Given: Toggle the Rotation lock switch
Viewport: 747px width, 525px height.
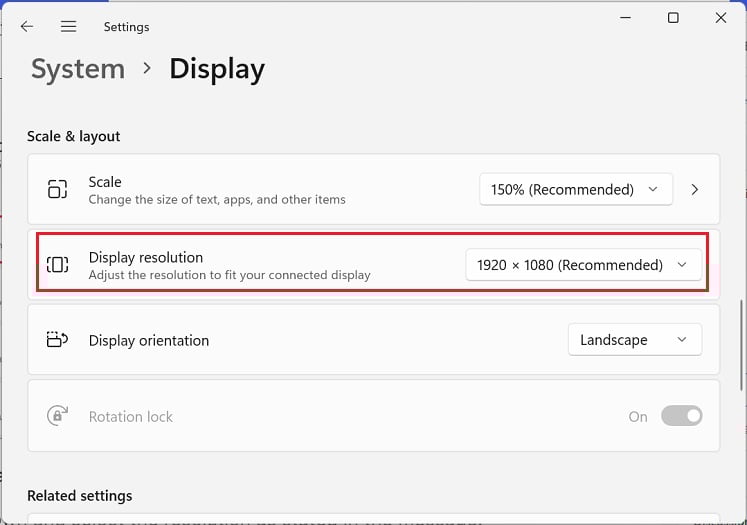Looking at the screenshot, I should coord(681,416).
